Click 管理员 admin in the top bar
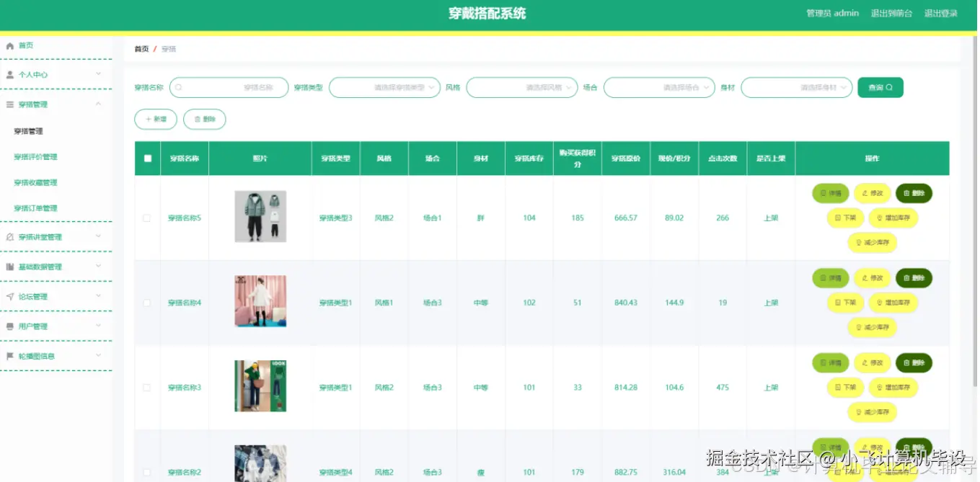Screen dimensions: 980x482 coord(832,13)
